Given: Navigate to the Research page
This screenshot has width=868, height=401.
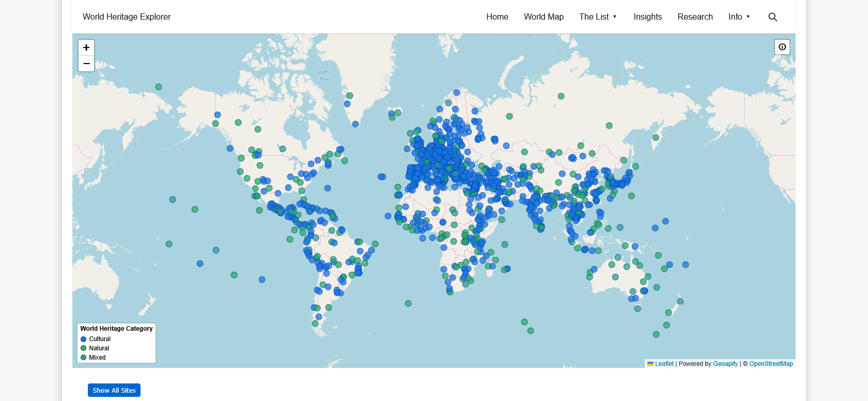Looking at the screenshot, I should click(695, 17).
